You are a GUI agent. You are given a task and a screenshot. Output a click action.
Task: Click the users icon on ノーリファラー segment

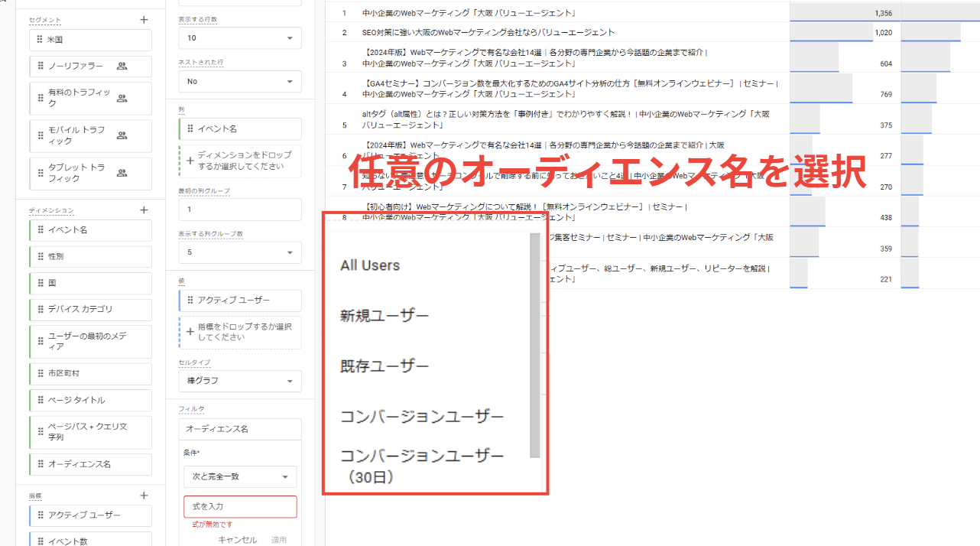pos(122,67)
